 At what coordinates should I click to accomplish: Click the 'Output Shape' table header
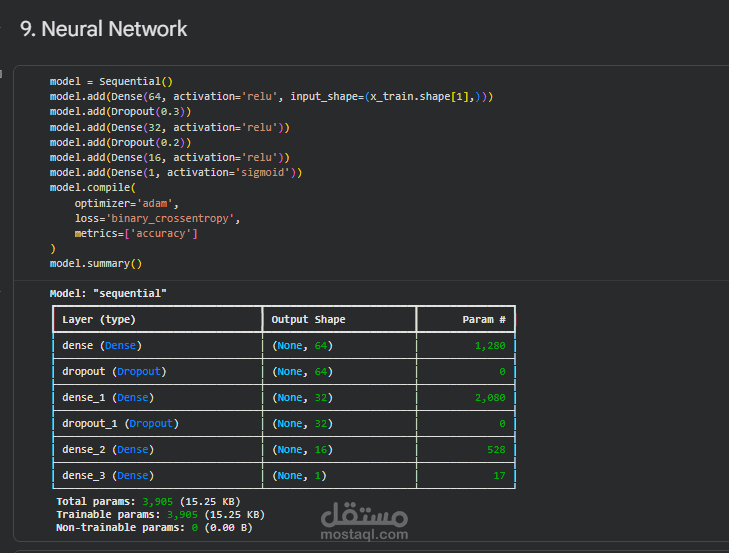pyautogui.click(x=308, y=320)
